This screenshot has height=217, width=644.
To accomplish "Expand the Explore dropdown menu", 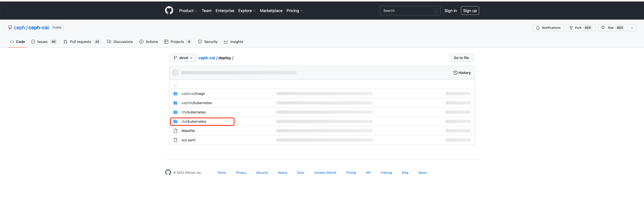I will 247,11.
